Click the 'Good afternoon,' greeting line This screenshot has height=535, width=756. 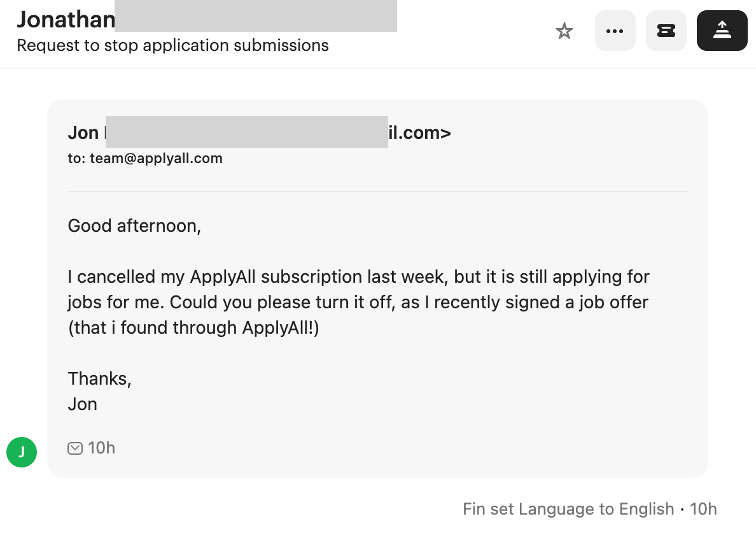(x=134, y=226)
